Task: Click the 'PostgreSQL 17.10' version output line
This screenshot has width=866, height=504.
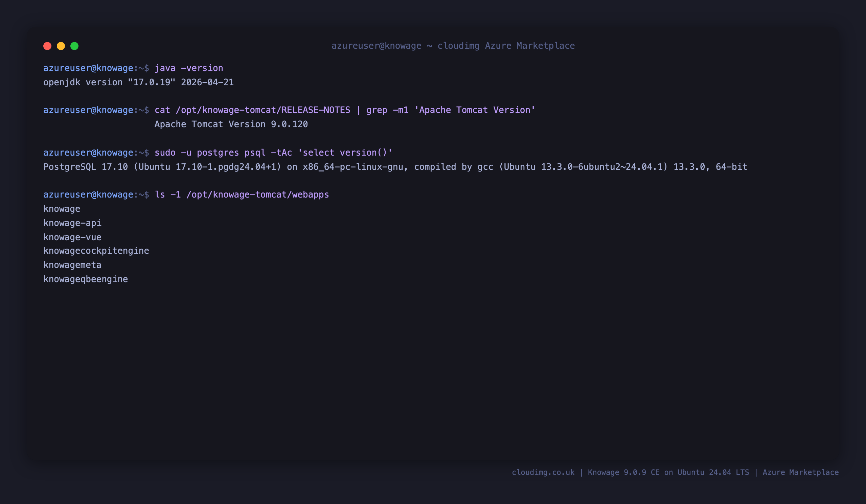Action: coord(395,167)
